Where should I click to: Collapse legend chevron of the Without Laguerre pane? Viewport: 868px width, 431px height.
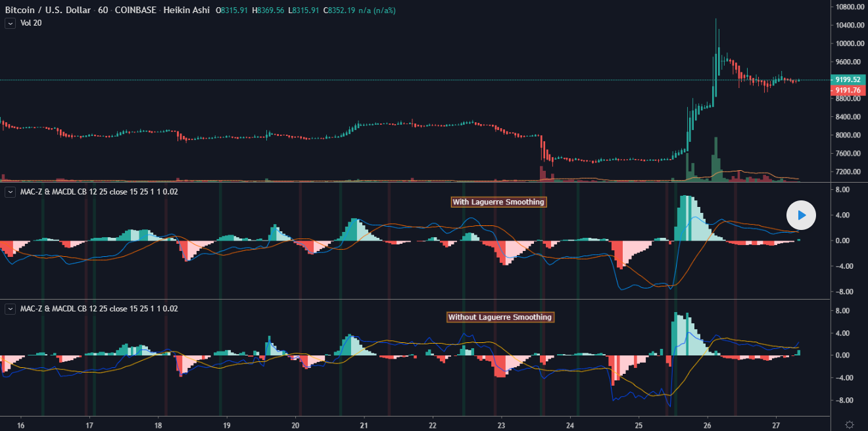10,308
